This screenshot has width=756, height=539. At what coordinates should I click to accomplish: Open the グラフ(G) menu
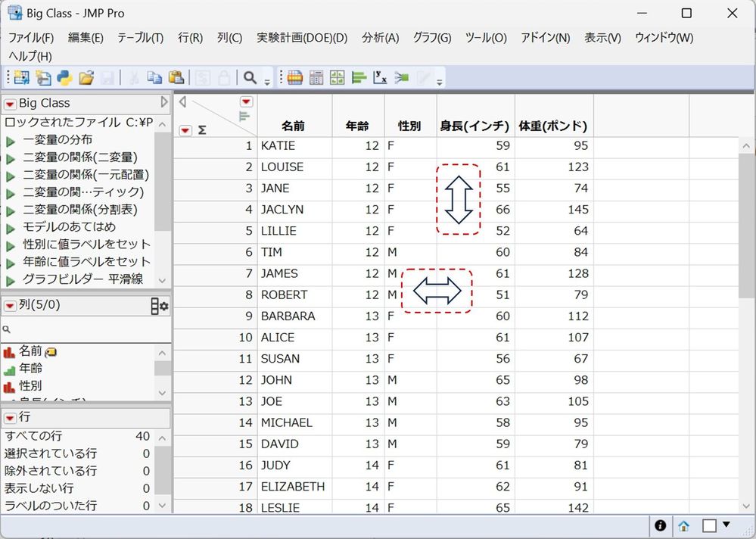(x=432, y=38)
